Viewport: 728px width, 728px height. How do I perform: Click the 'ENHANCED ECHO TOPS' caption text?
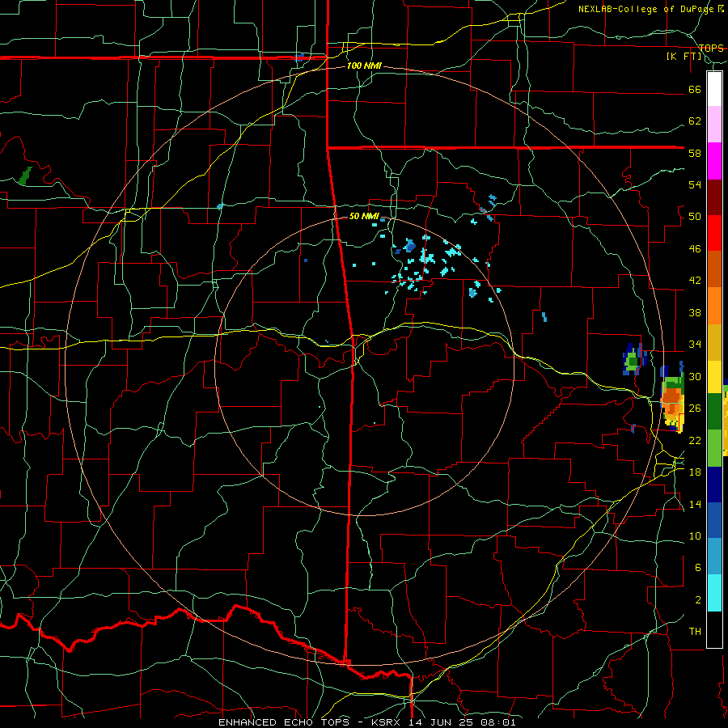tap(284, 722)
